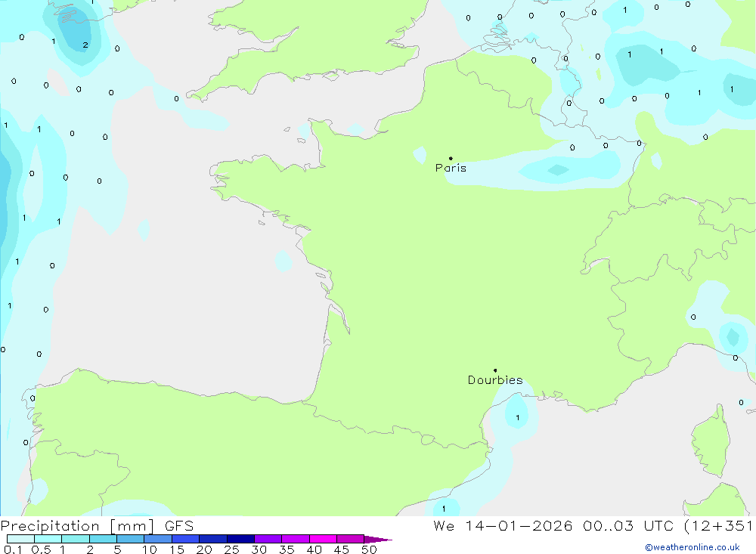Click the legend arrow tip above 50
The image size is (756, 554).
(379, 539)
